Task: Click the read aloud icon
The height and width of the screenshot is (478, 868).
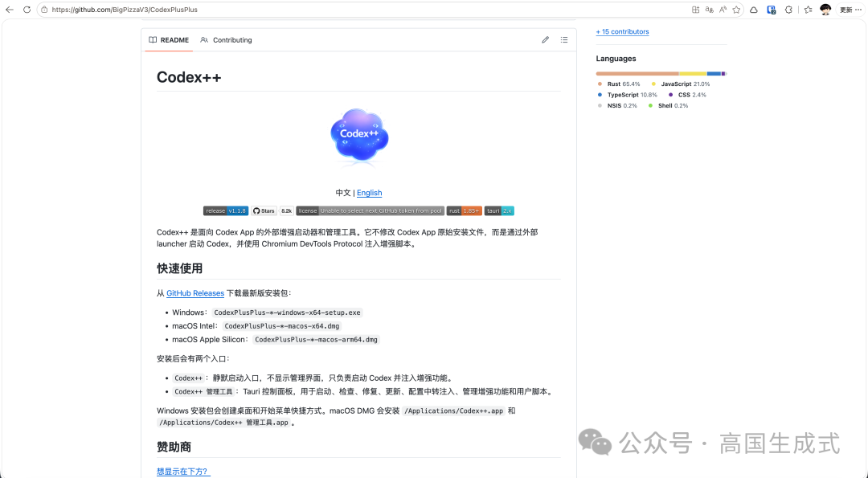Action: (x=723, y=10)
